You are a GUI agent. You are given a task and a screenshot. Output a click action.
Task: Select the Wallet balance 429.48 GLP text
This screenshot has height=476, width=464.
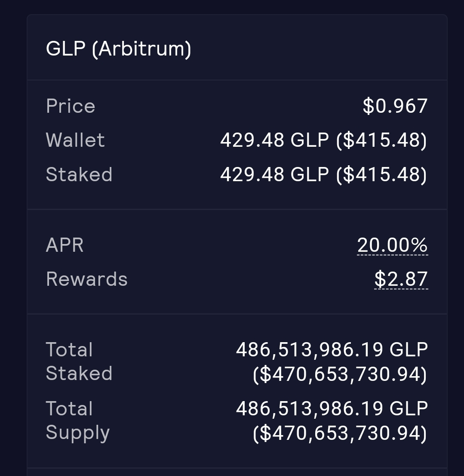pyautogui.click(x=274, y=140)
